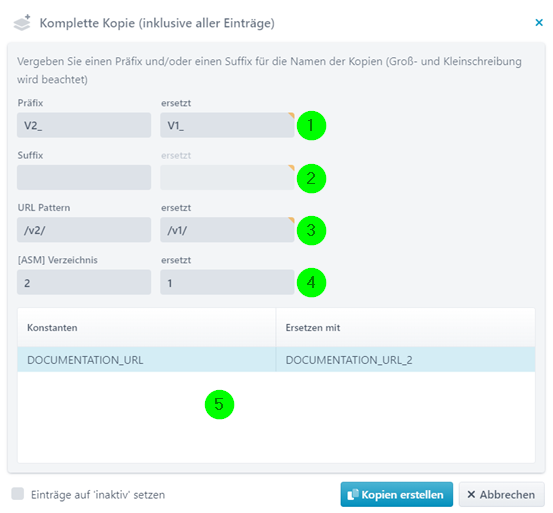Cancel with the Abbrechen button
Image resolution: width=553 pixels, height=513 pixels.
click(x=501, y=494)
